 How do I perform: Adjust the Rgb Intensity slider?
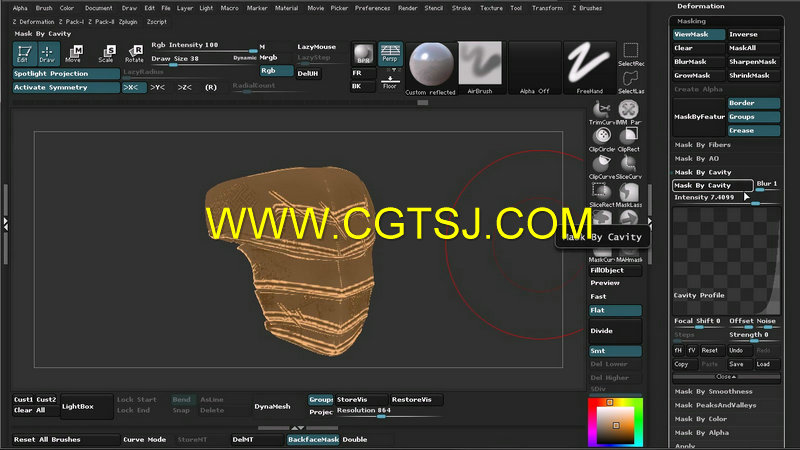(204, 46)
